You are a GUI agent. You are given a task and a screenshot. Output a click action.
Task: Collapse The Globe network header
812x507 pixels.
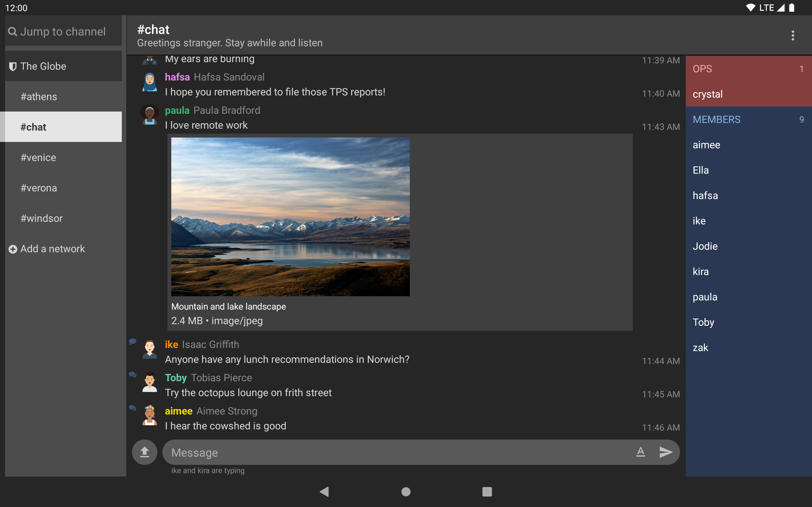(x=63, y=66)
